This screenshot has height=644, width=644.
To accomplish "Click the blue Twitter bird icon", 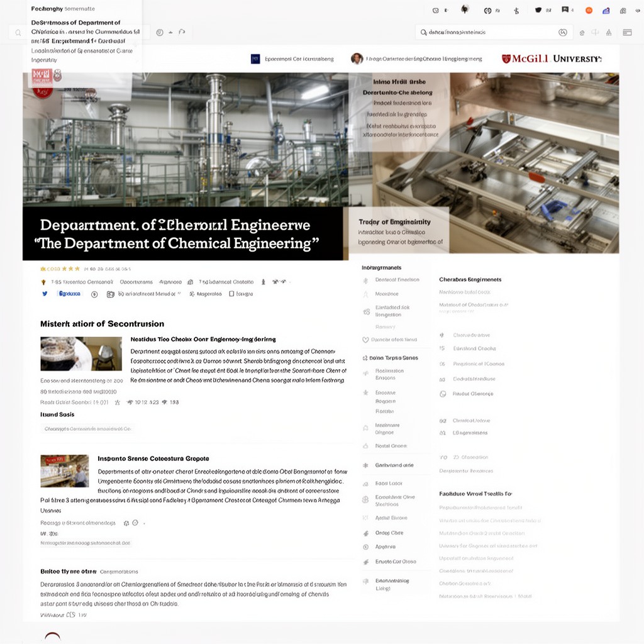I will (x=45, y=294).
